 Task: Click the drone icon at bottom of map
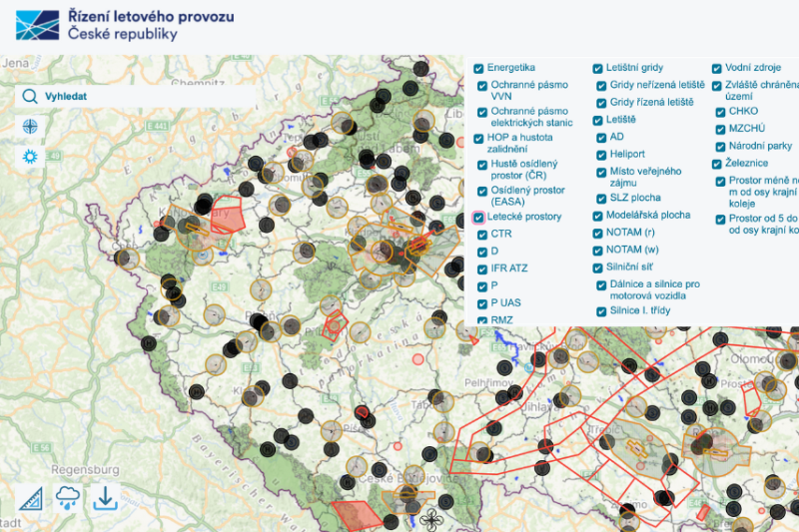[x=431, y=520]
